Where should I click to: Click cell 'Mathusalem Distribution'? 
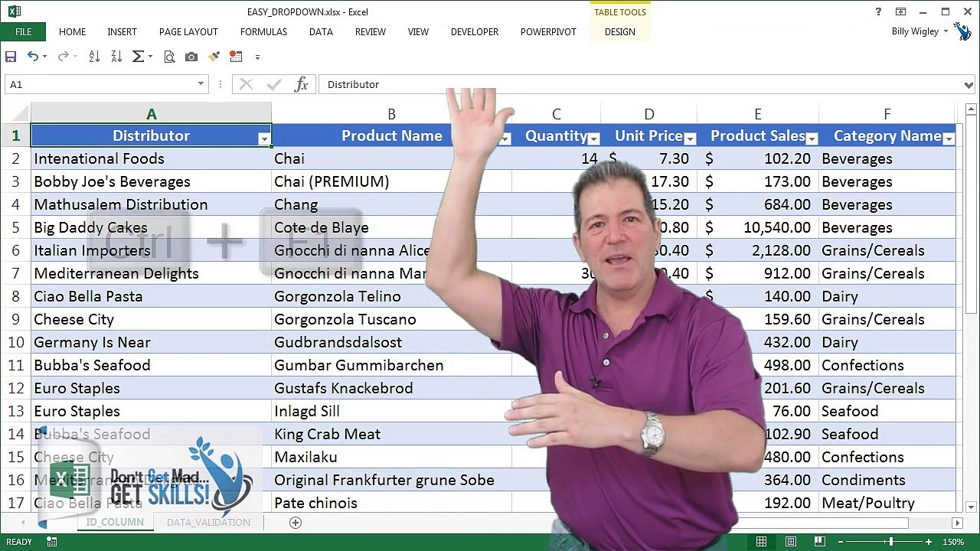[151, 204]
